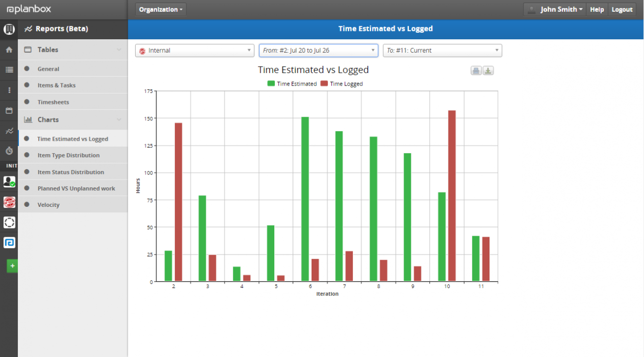The height and width of the screenshot is (357, 644).
Task: Add new initiative with green plus icon
Action: click(12, 266)
